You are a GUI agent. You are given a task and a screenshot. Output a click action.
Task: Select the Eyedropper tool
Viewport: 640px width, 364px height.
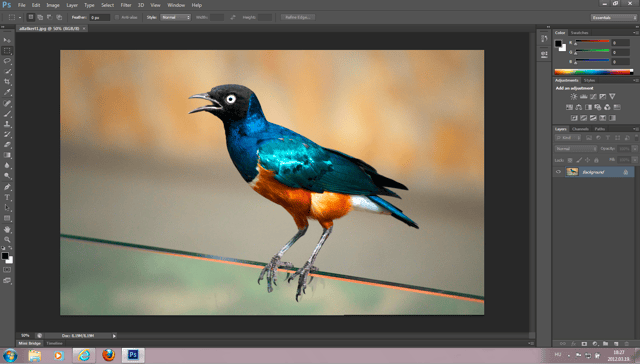pos(7,92)
